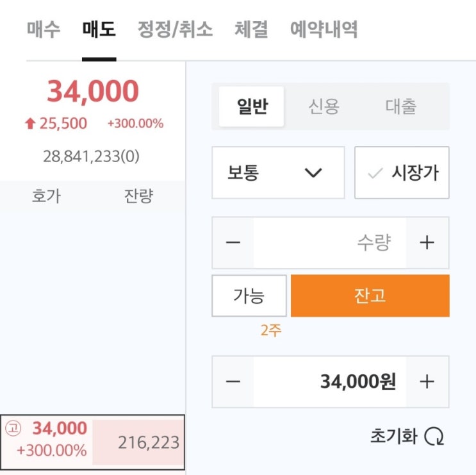
Task: Click the 수량 quantity input field
Action: [x=330, y=242]
